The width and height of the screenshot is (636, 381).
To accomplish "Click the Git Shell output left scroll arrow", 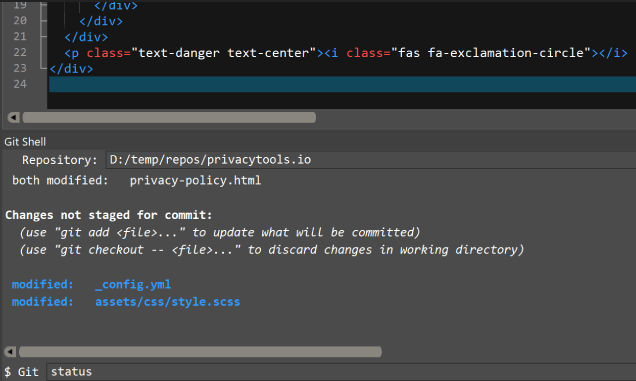I will pos(10,351).
